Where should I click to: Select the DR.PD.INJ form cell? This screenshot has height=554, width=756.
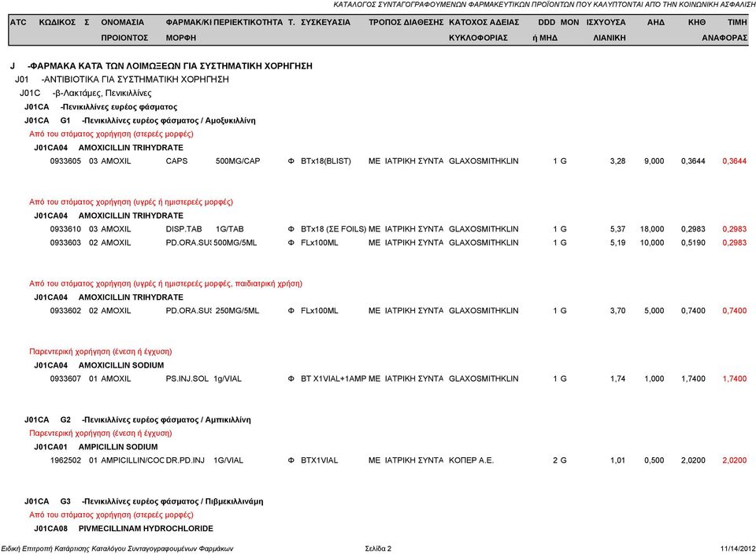point(185,460)
